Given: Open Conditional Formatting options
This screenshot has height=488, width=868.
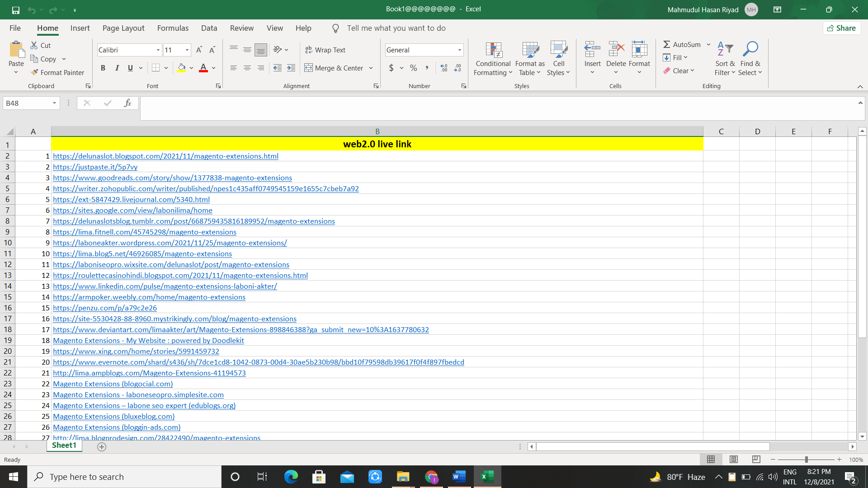Looking at the screenshot, I should tap(493, 58).
